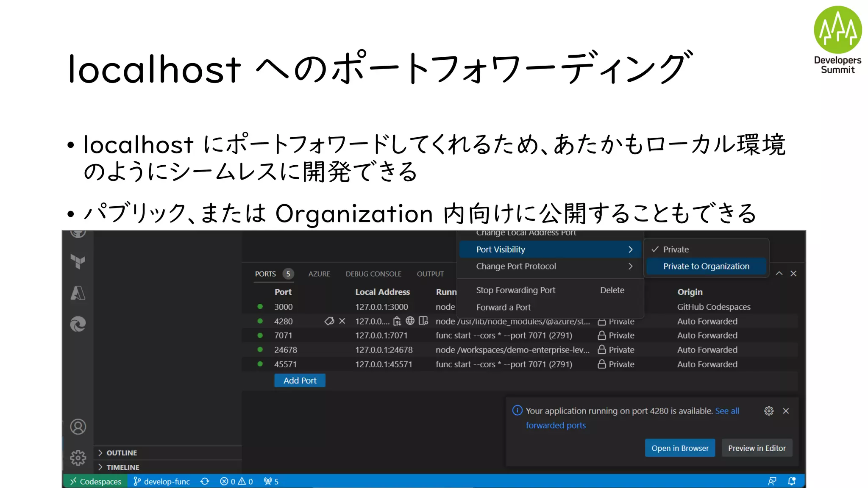Copy local address icon for port 4280
The image size is (868, 488).
tap(397, 321)
